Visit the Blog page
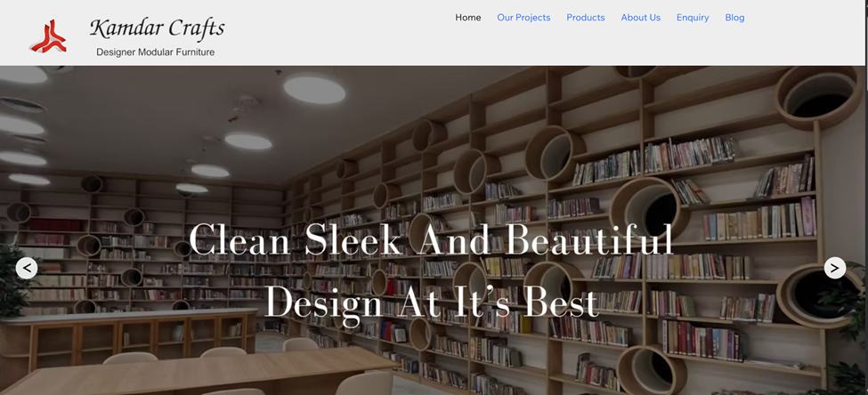This screenshot has width=868, height=395. pos(734,18)
